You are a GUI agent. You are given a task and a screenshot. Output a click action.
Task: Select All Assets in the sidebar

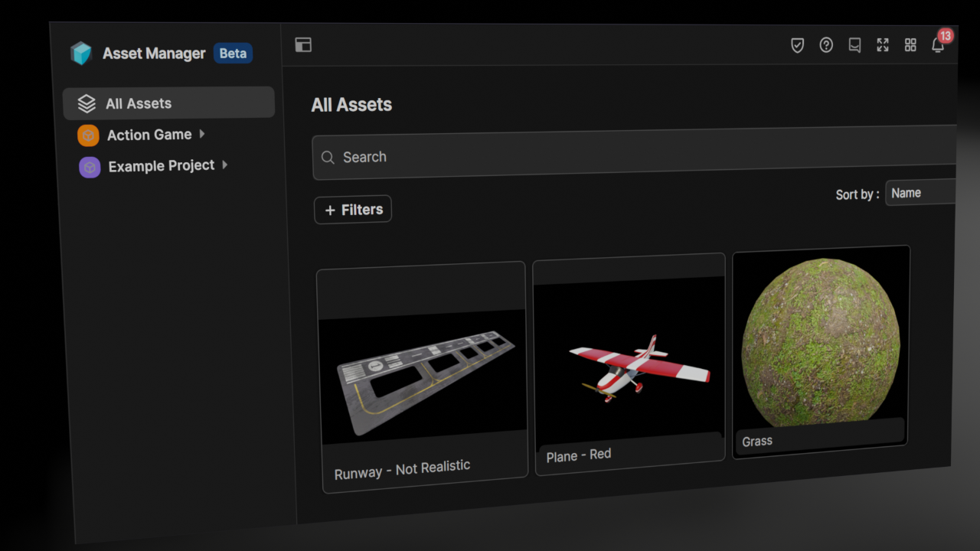(168, 103)
